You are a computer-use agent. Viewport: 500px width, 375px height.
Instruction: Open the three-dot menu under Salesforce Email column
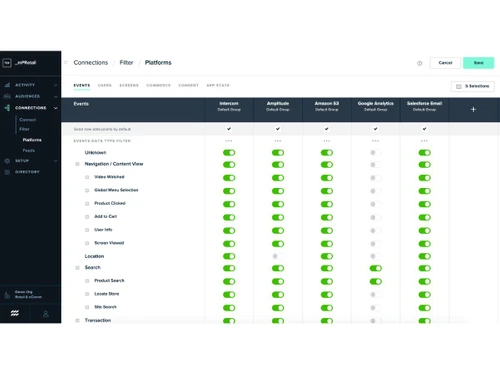point(424,141)
